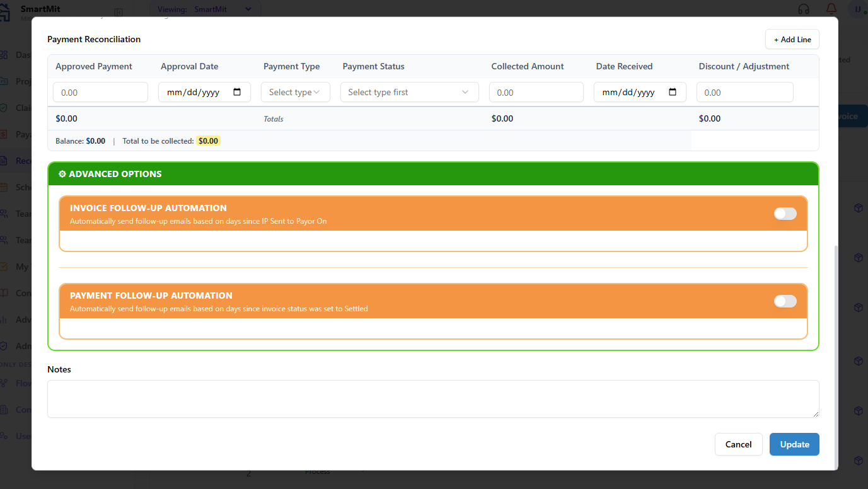Collapse the Advanced Options section header
The height and width of the screenshot is (489, 868).
[433, 174]
